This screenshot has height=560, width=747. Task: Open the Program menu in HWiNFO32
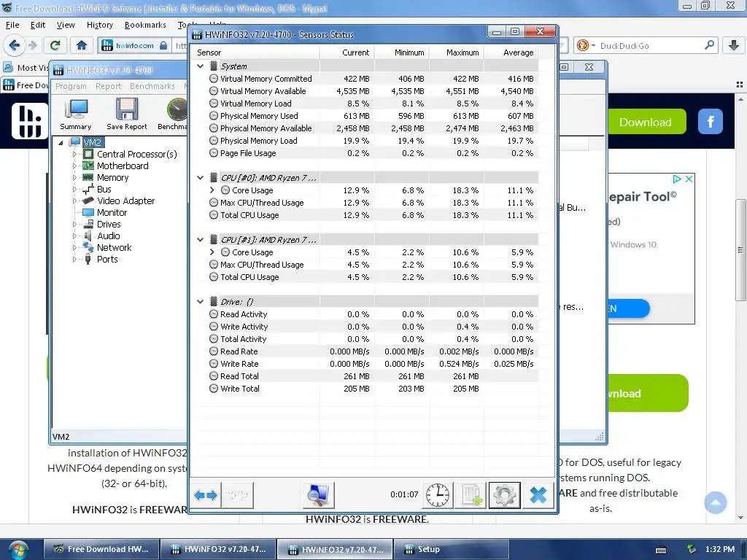71,86
